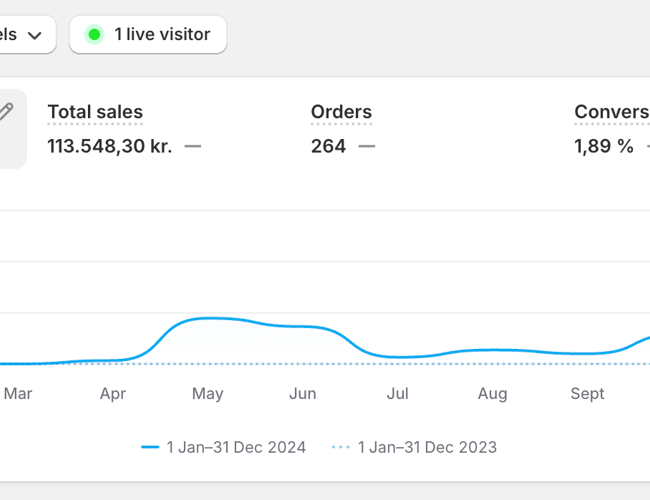Click the dash indicator beside Total sales amount

point(193,146)
